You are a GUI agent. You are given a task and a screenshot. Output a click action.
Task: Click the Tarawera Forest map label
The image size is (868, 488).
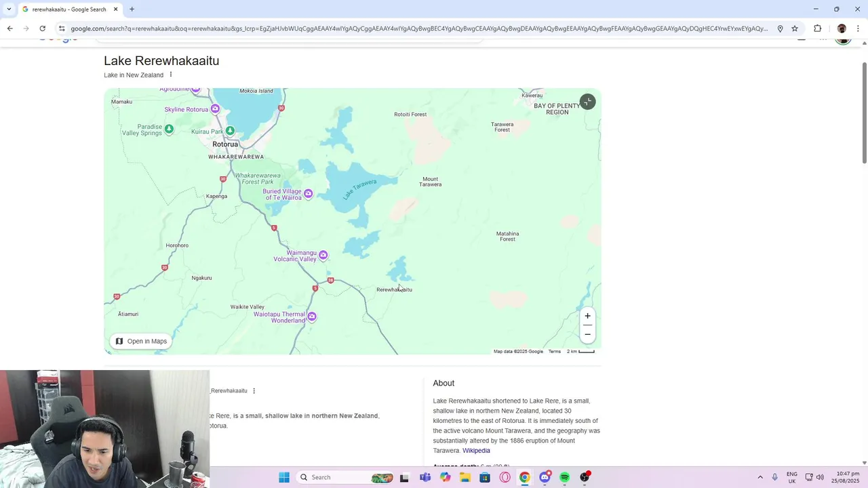pos(502,127)
